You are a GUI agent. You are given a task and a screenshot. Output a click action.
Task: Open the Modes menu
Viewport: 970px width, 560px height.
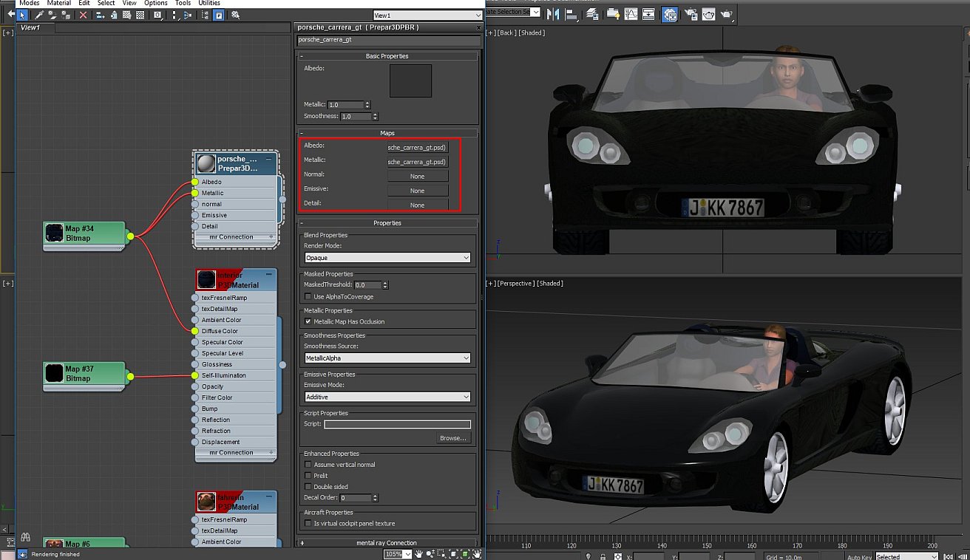30,3
